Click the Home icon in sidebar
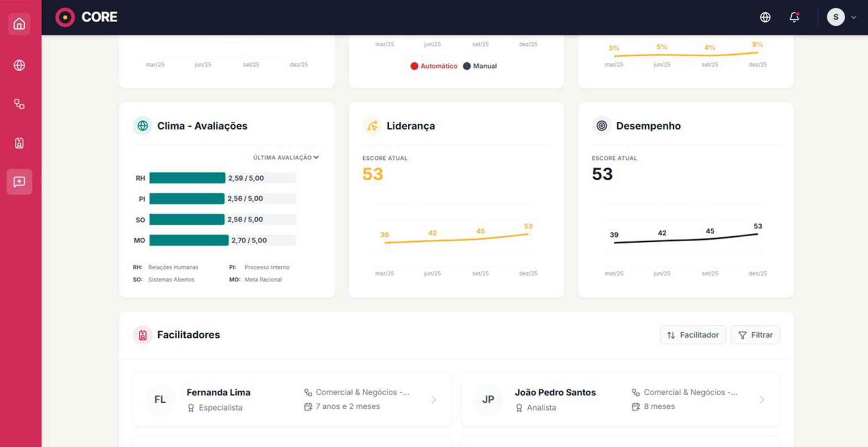This screenshot has width=868, height=447. [19, 24]
